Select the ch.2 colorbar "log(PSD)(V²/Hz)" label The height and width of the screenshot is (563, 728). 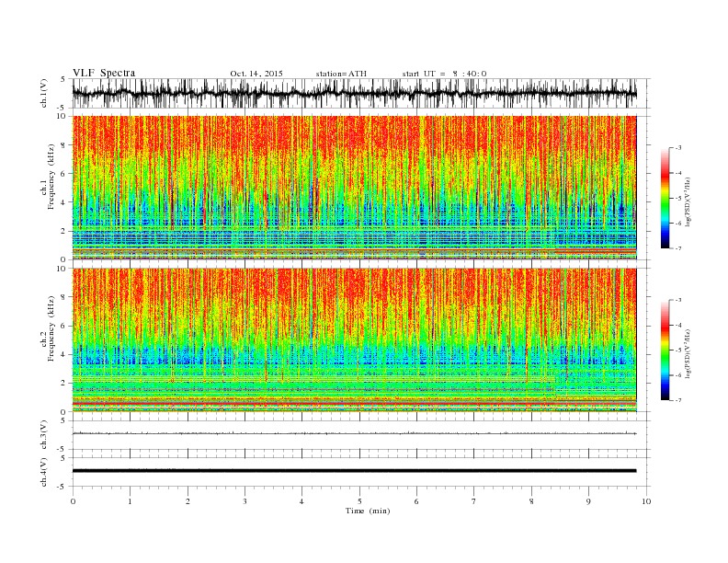click(688, 352)
